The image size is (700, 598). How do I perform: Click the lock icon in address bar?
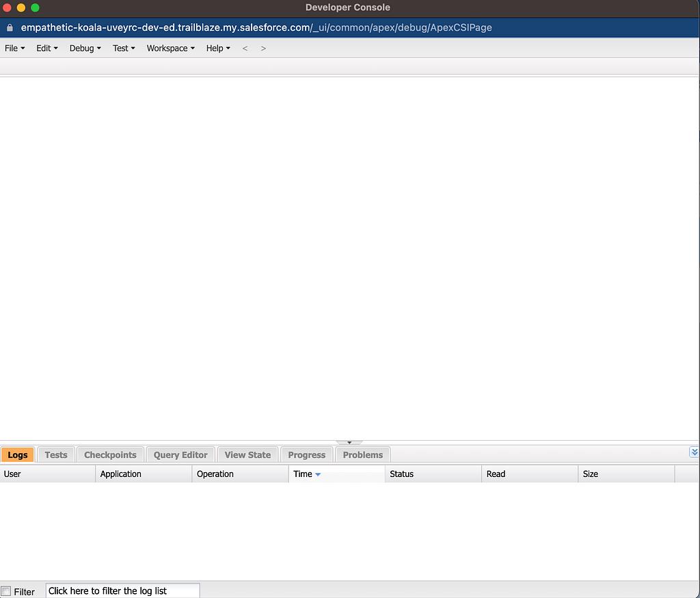point(10,28)
